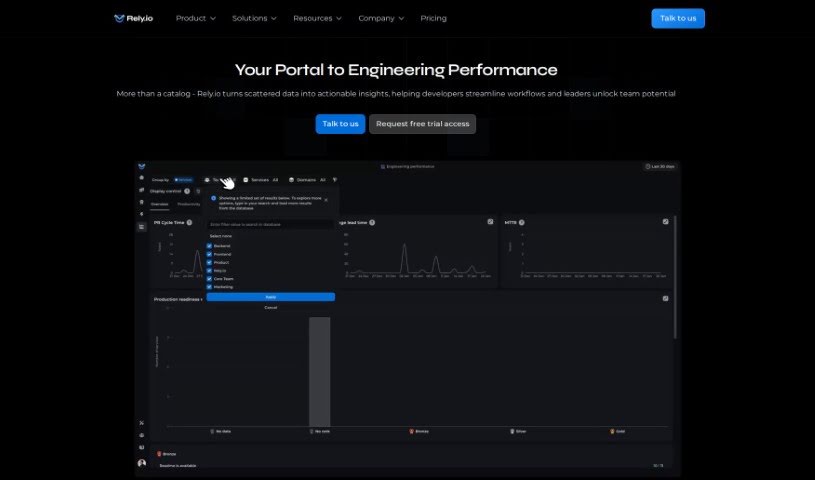Viewport: 815px width, 480px height.
Task: Uncheck the Product team checkbox
Action: click(209, 263)
